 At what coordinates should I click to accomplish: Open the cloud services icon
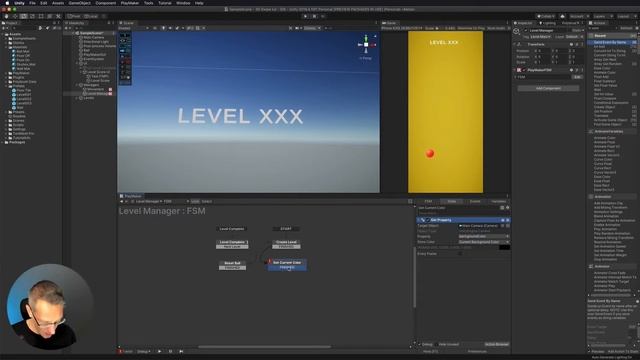(562, 16)
